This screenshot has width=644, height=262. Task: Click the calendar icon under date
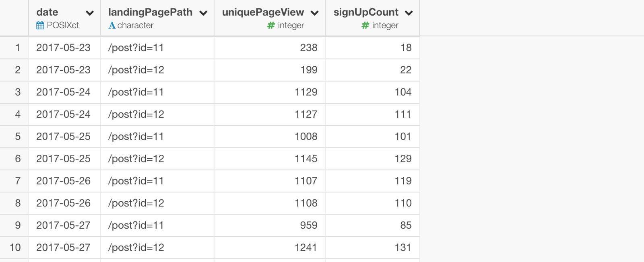point(40,25)
